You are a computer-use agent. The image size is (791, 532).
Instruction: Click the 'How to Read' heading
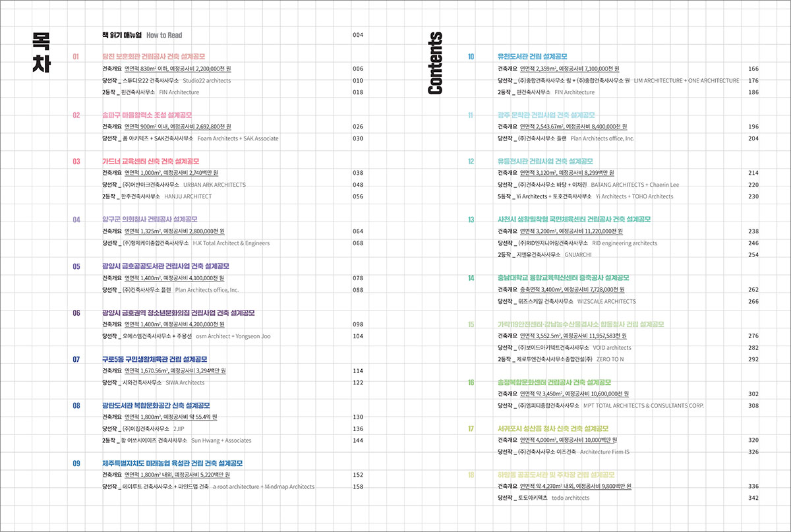point(164,35)
